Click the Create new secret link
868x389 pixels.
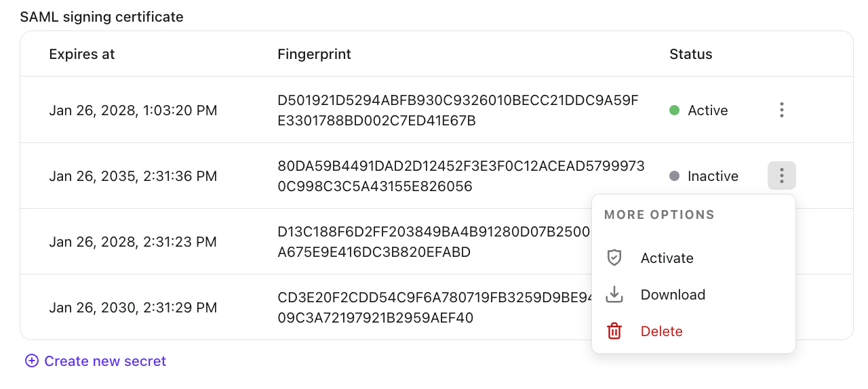105,361
